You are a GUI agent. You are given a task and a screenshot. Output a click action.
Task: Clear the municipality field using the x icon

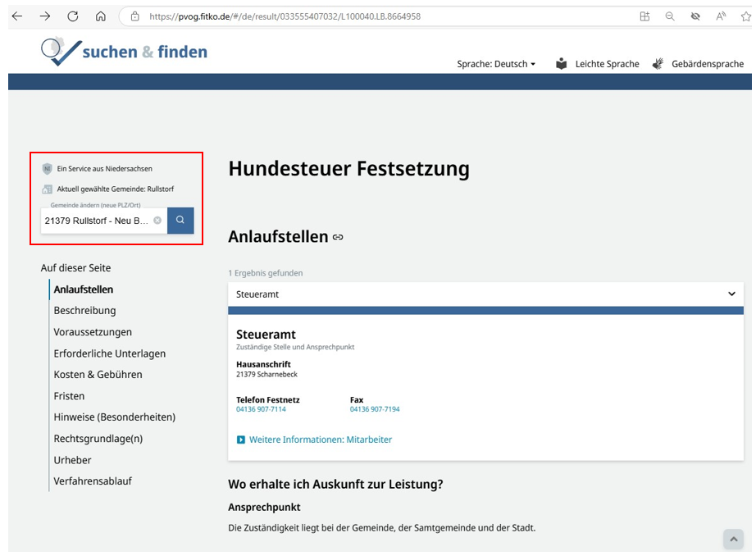coord(157,220)
